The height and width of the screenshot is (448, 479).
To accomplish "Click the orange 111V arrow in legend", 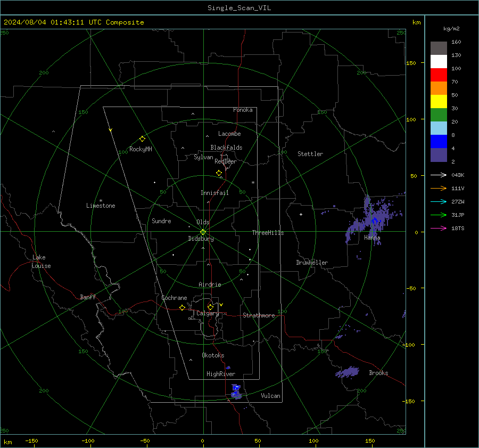I will point(439,189).
